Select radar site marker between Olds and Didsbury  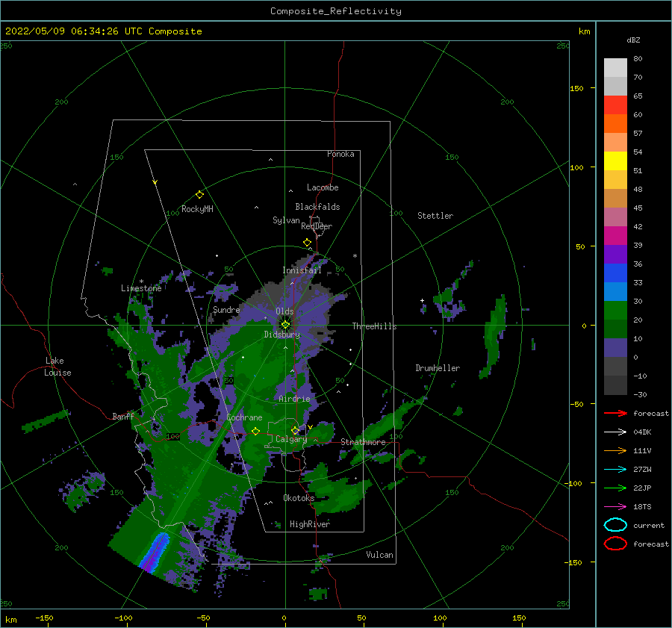[x=285, y=325]
